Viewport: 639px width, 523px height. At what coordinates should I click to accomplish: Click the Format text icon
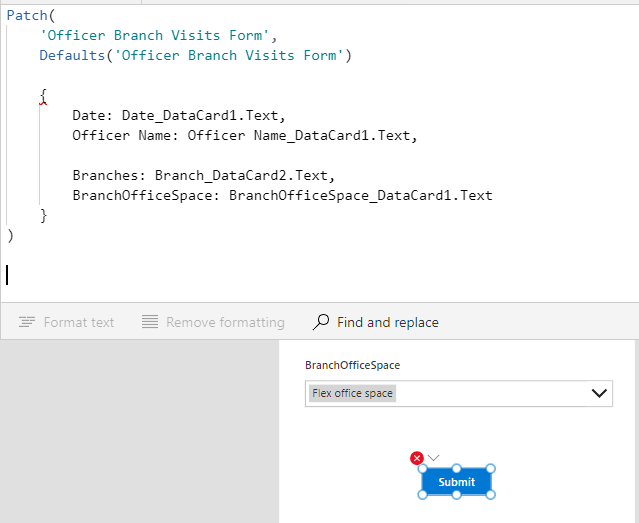coord(27,322)
